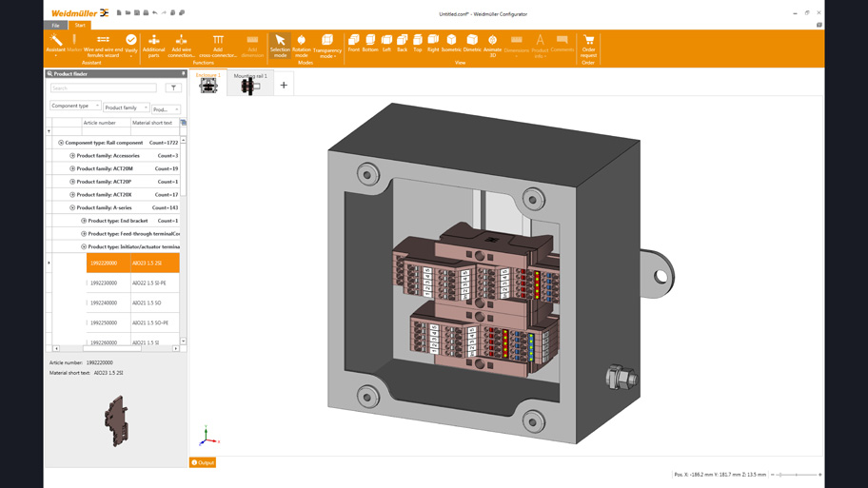The height and width of the screenshot is (488, 868).
Task: Pin the Product finder panel
Action: (184, 73)
